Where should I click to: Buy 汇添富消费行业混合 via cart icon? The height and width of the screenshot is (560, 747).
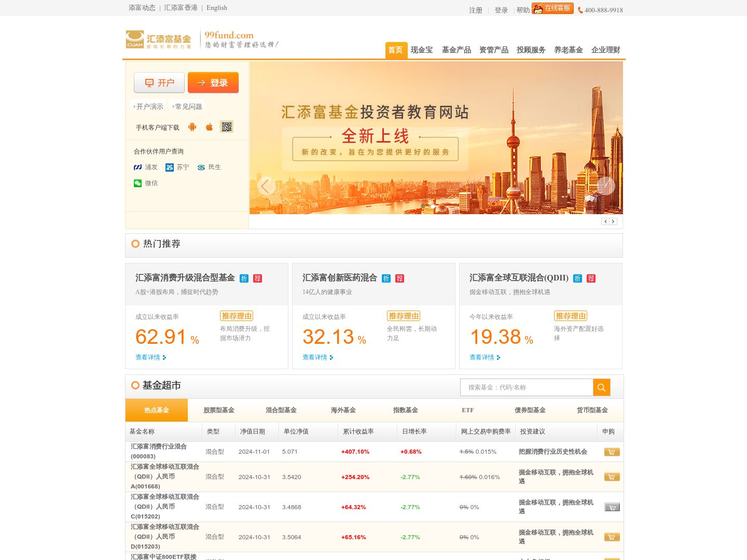[x=612, y=452]
